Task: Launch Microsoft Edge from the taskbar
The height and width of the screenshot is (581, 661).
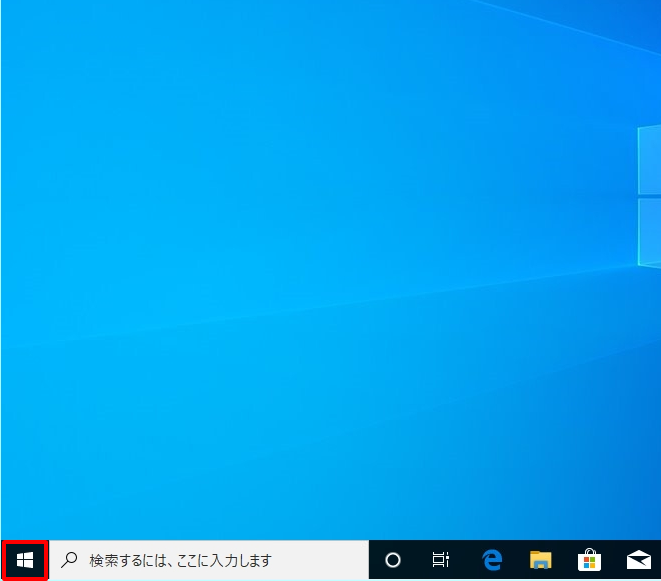Action: [x=492, y=560]
